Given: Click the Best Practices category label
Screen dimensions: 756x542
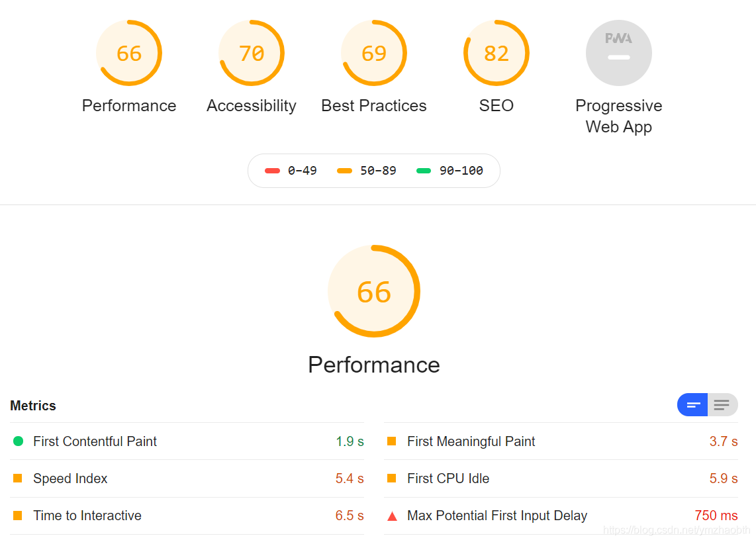Looking at the screenshot, I should click(373, 105).
